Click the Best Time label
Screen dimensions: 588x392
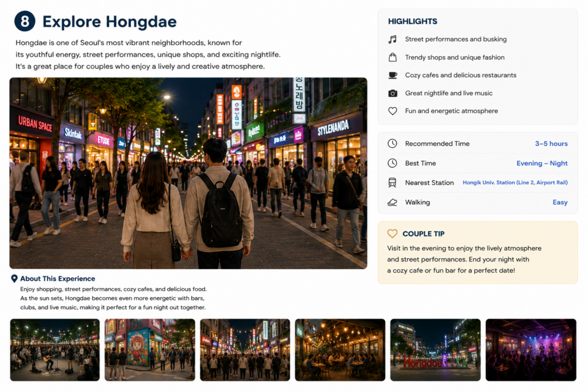tap(420, 164)
